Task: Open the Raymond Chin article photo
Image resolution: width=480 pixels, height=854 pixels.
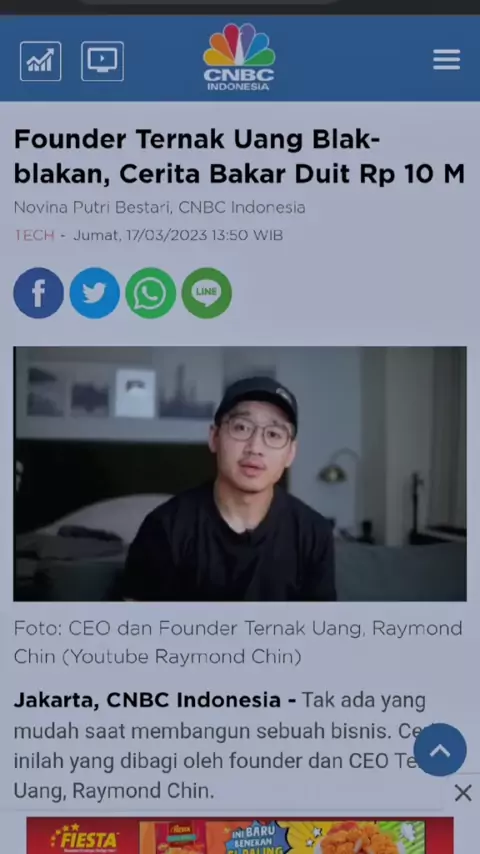Action: [240, 474]
